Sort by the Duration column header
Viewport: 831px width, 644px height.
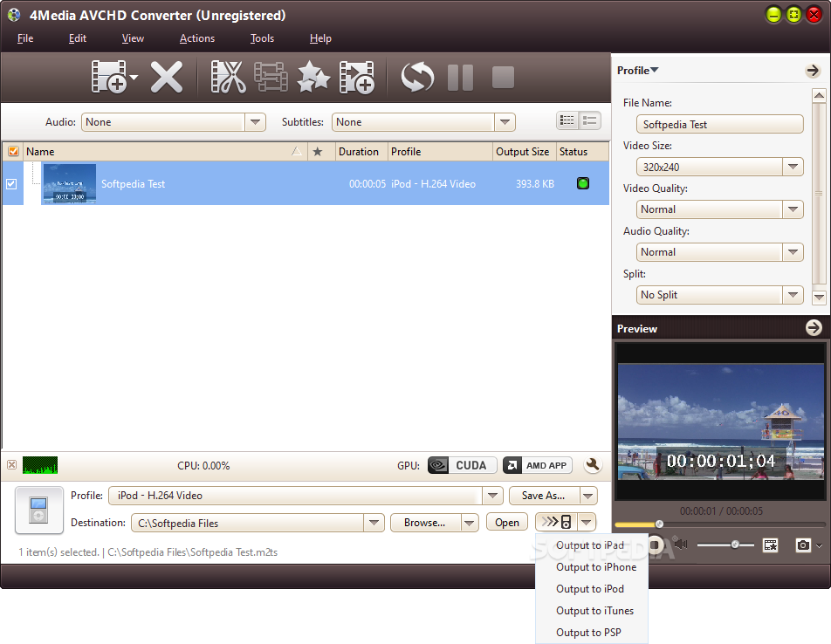click(x=361, y=152)
